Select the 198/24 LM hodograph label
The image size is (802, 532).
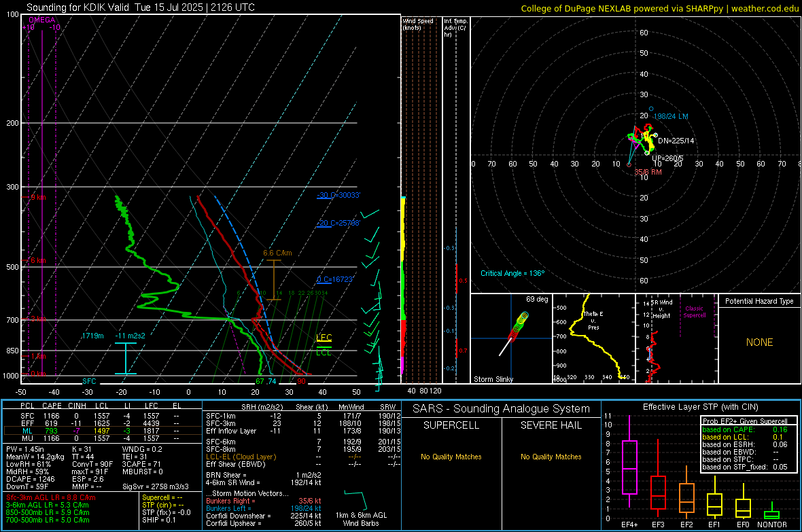pos(671,116)
